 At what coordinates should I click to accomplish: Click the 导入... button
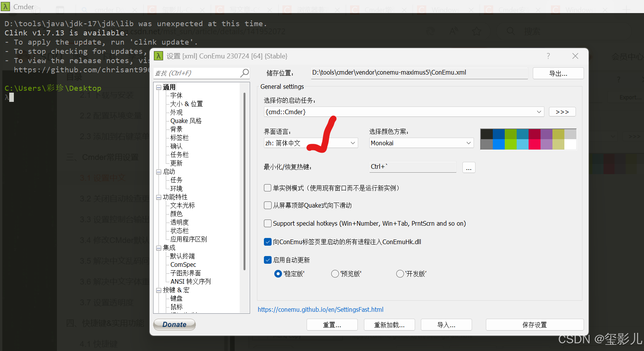pyautogui.click(x=446, y=325)
